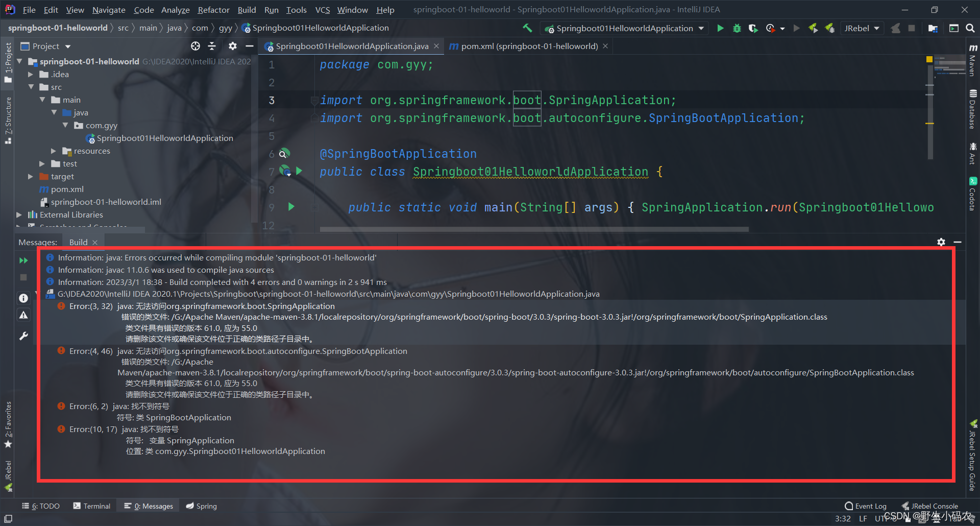Open Project panel settings gear

(x=233, y=46)
